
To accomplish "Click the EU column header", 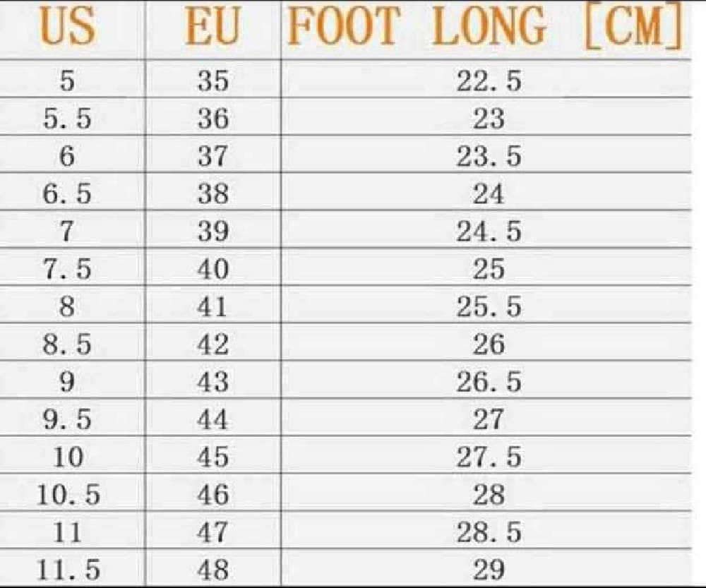I will [x=213, y=27].
